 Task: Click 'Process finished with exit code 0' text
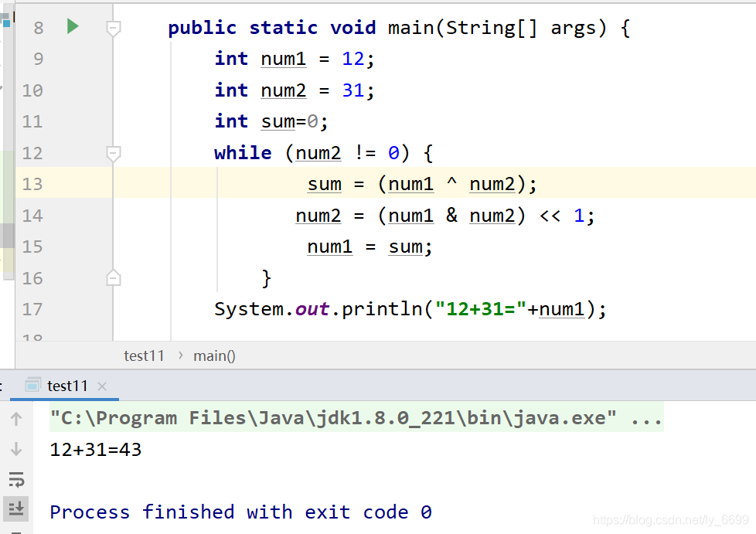(240, 512)
